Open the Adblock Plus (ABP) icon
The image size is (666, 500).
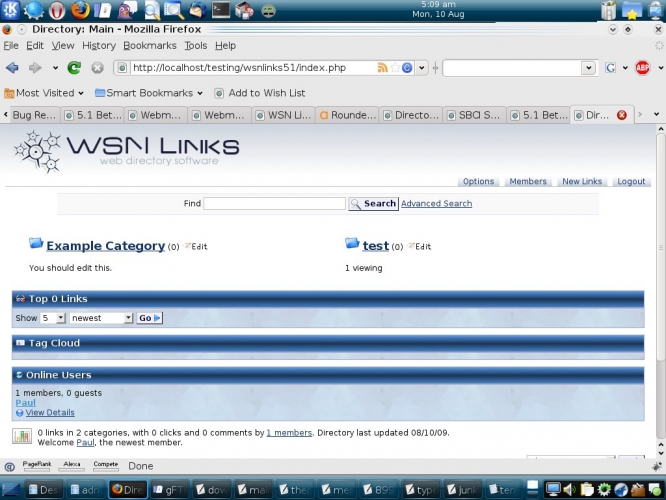coord(642,68)
